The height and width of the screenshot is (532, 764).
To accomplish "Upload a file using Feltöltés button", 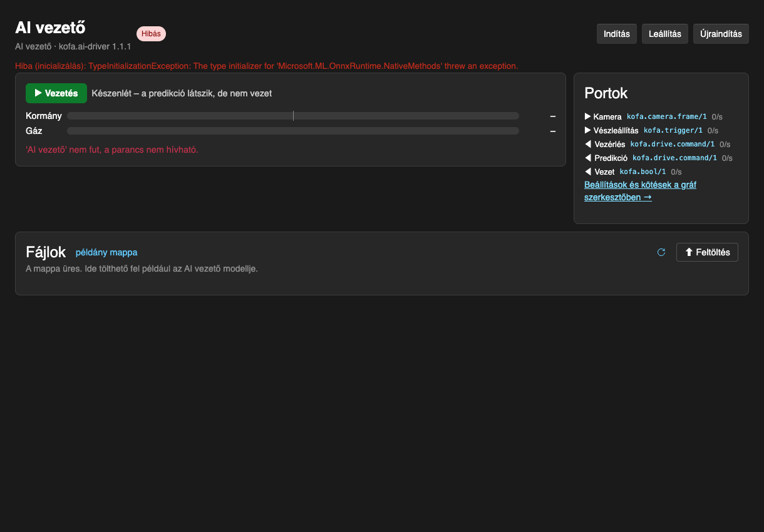I will (707, 252).
